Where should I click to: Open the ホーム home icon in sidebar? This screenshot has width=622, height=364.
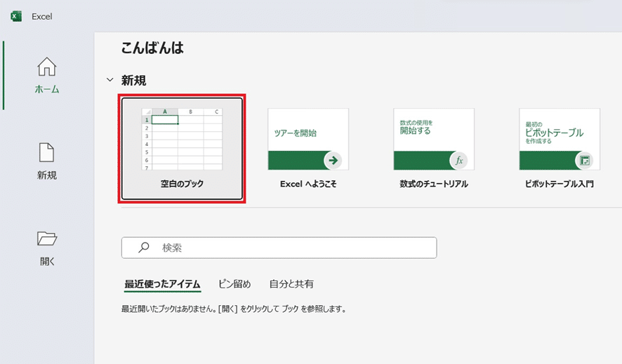pos(47,67)
